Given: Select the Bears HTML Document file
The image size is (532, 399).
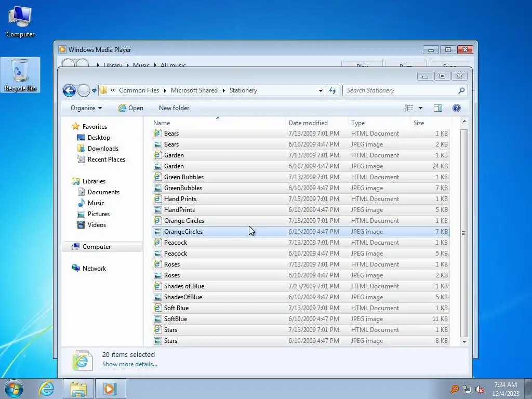Looking at the screenshot, I should click(x=301, y=134).
